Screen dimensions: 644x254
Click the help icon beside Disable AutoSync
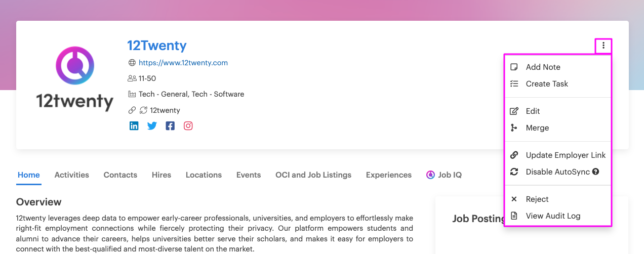[x=595, y=172]
